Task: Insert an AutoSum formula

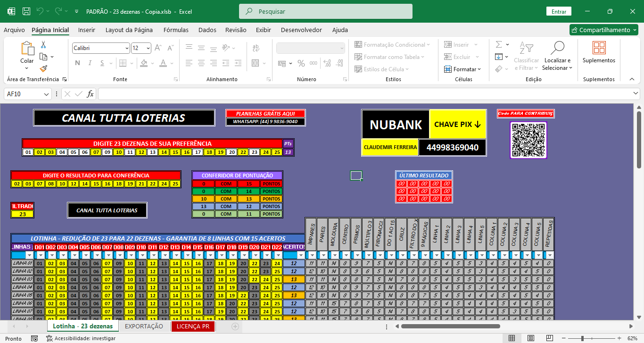Action: pos(499,44)
